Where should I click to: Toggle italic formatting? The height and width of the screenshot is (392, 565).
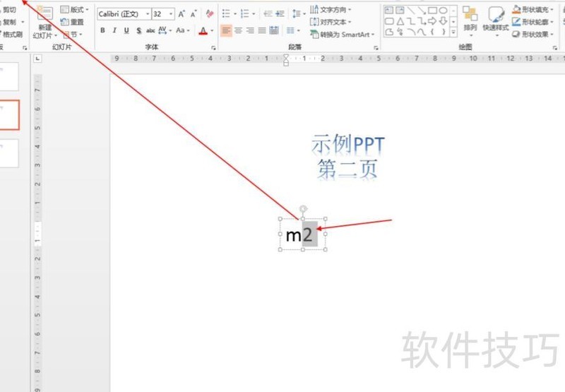coord(114,30)
